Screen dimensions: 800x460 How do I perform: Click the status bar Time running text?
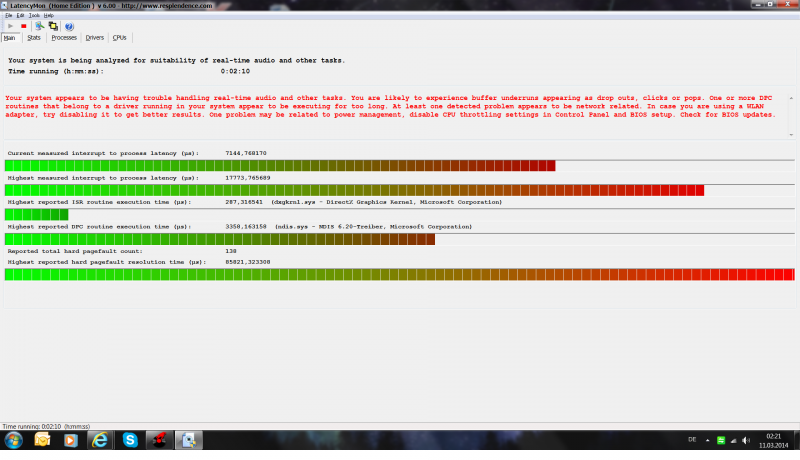pyautogui.click(x=46, y=426)
